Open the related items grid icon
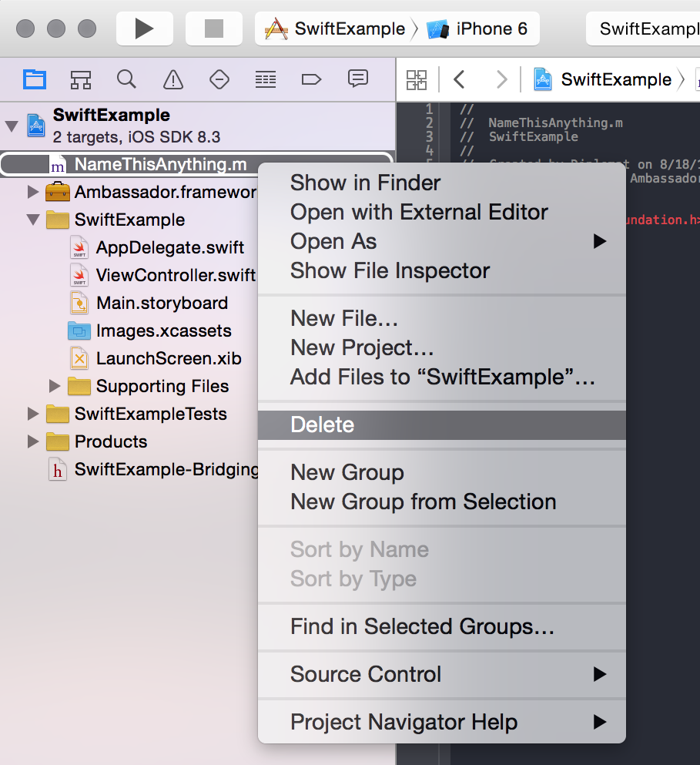The height and width of the screenshot is (765, 700). (417, 79)
